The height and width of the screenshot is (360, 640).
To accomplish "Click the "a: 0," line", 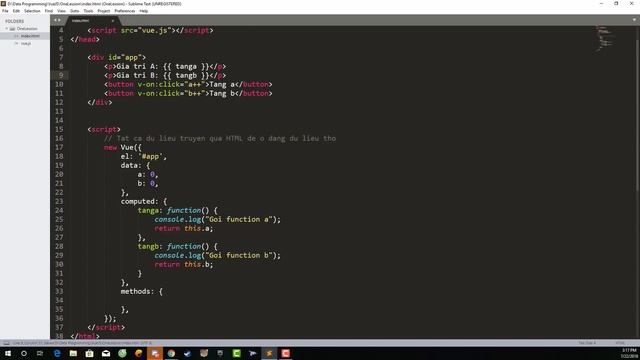I will [x=148, y=174].
